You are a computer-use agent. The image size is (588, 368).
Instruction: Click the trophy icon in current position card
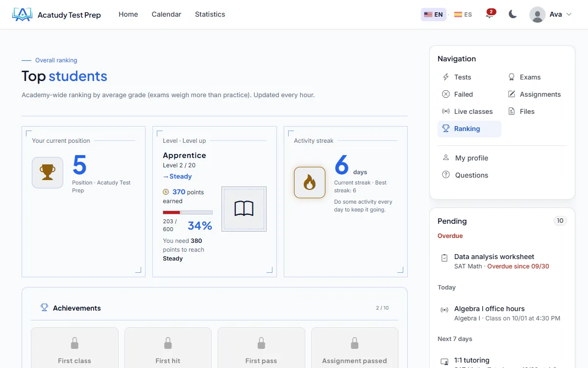pos(48,173)
